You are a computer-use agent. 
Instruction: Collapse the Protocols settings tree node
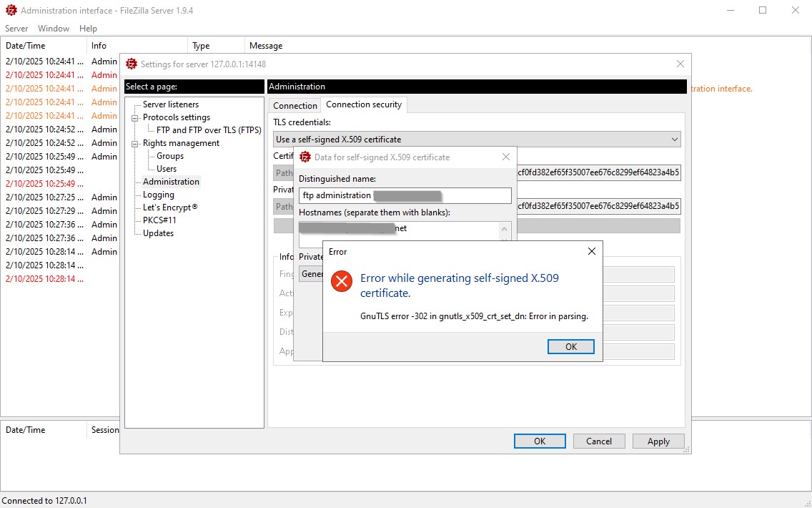(x=134, y=118)
